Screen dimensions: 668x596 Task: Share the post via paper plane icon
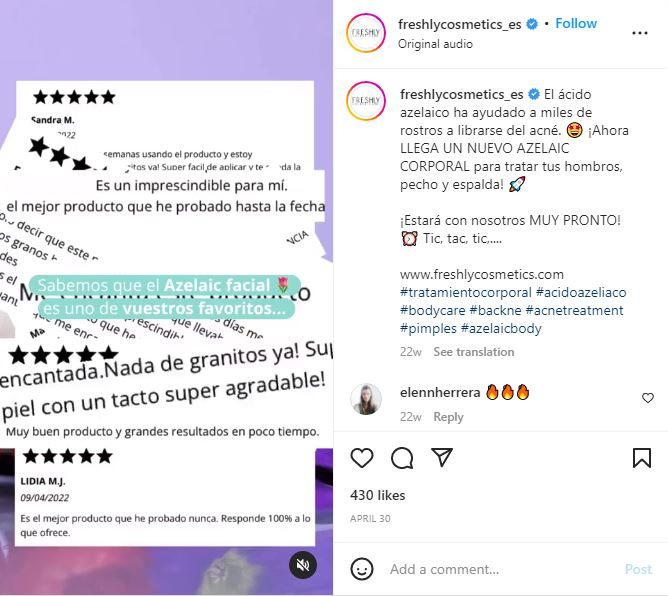441,457
